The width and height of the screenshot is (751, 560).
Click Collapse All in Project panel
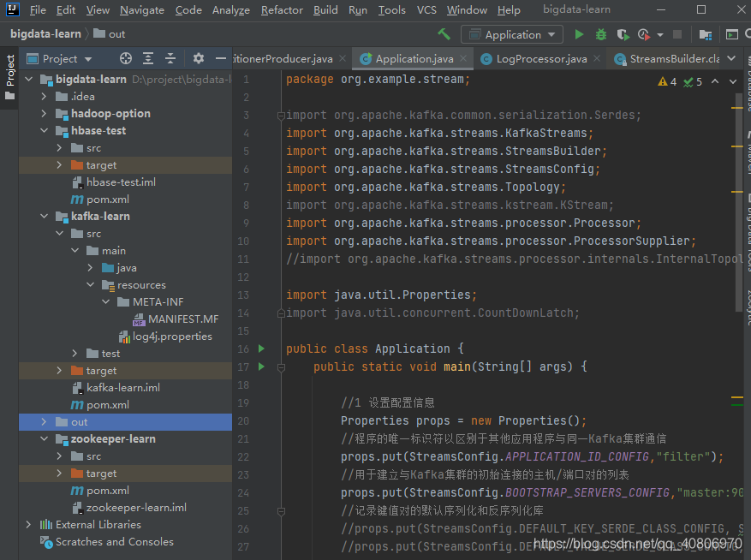point(170,58)
